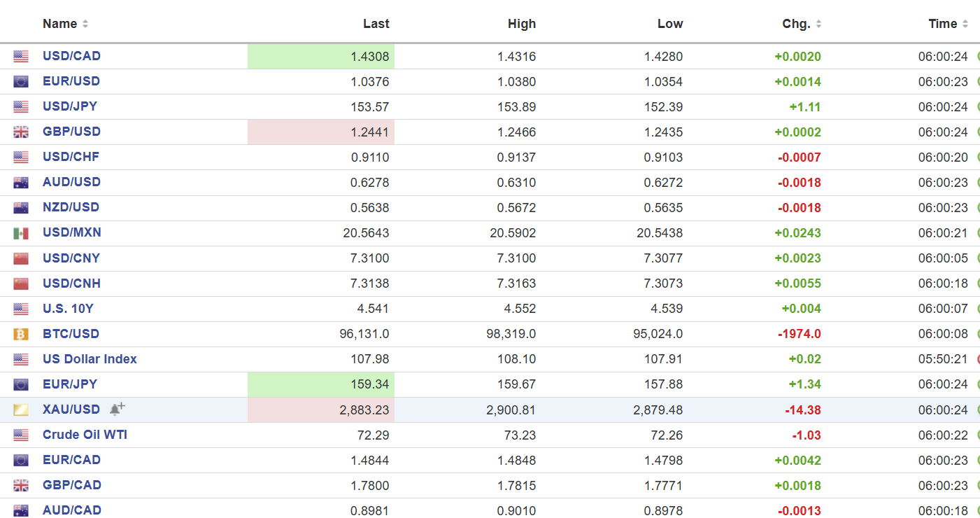980x518 pixels.
Task: Open the US Dollar Index link
Action: [90, 359]
